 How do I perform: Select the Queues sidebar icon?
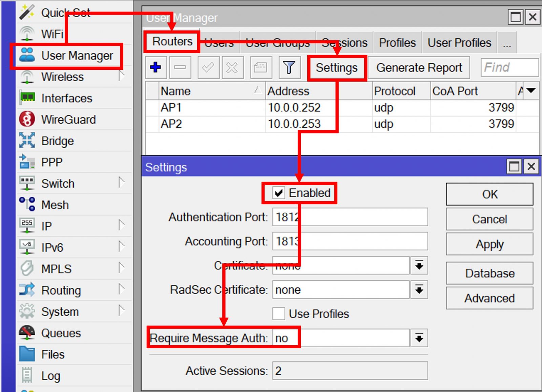pos(27,333)
